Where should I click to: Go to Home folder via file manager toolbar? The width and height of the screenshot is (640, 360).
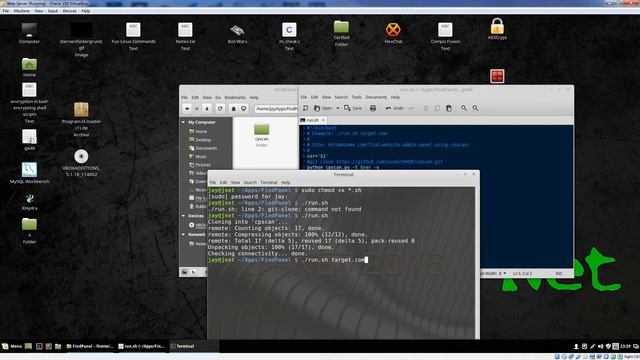pos(233,108)
